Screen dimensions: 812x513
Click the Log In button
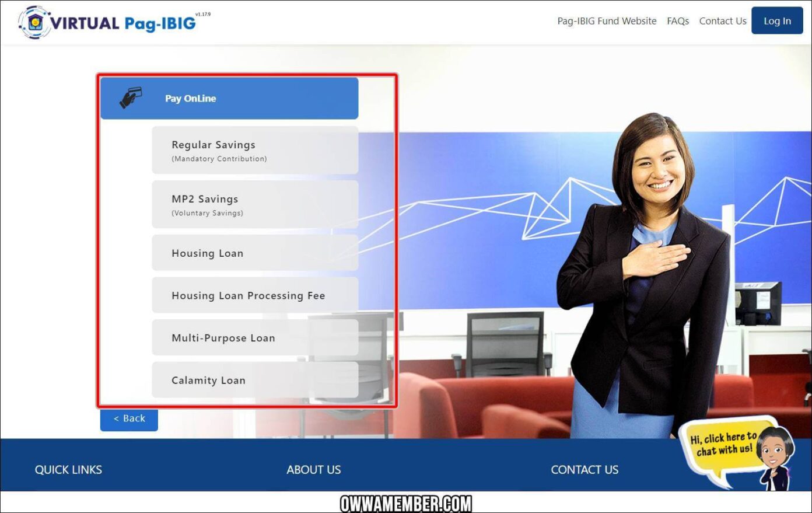(777, 20)
